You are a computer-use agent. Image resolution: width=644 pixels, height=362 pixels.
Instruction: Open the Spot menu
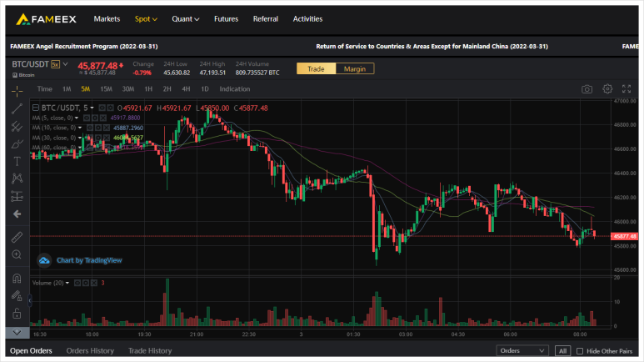click(146, 19)
